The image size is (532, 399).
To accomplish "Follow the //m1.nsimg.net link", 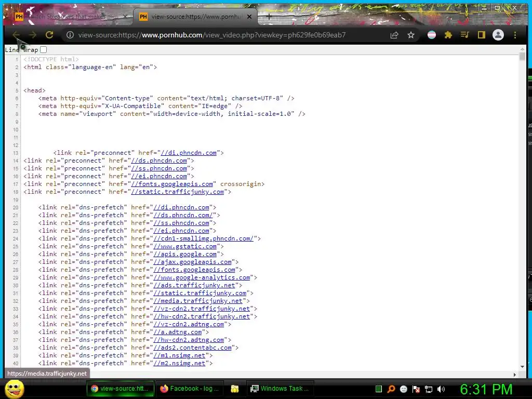I will [179, 355].
